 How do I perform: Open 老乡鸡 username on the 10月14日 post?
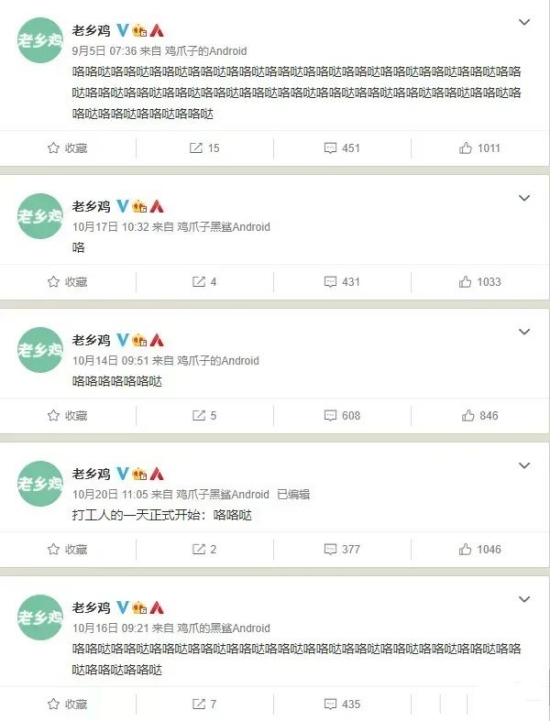pos(91,340)
